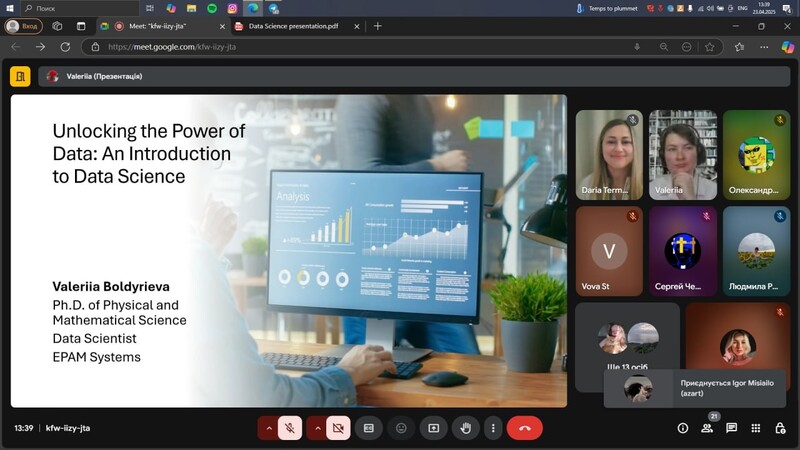Close the Data Science presentation.pdf tab
The image size is (800, 450).
pyautogui.click(x=357, y=27)
